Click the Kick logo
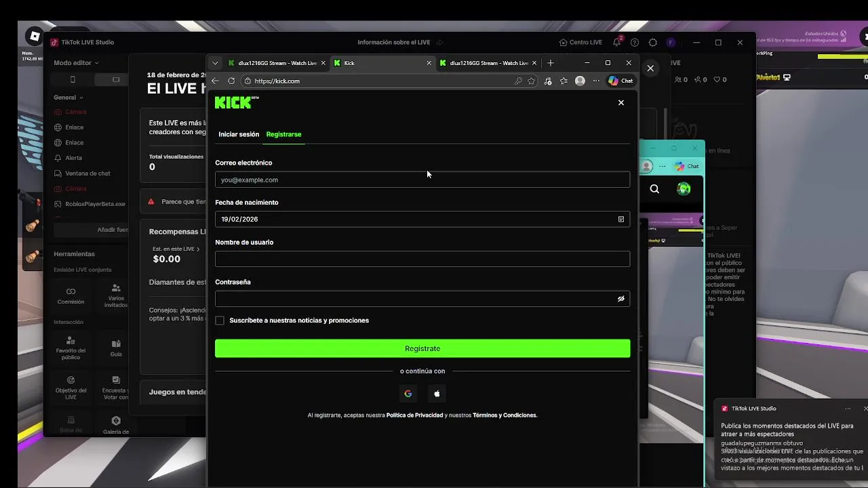Image resolution: width=868 pixels, height=488 pixels. point(237,102)
